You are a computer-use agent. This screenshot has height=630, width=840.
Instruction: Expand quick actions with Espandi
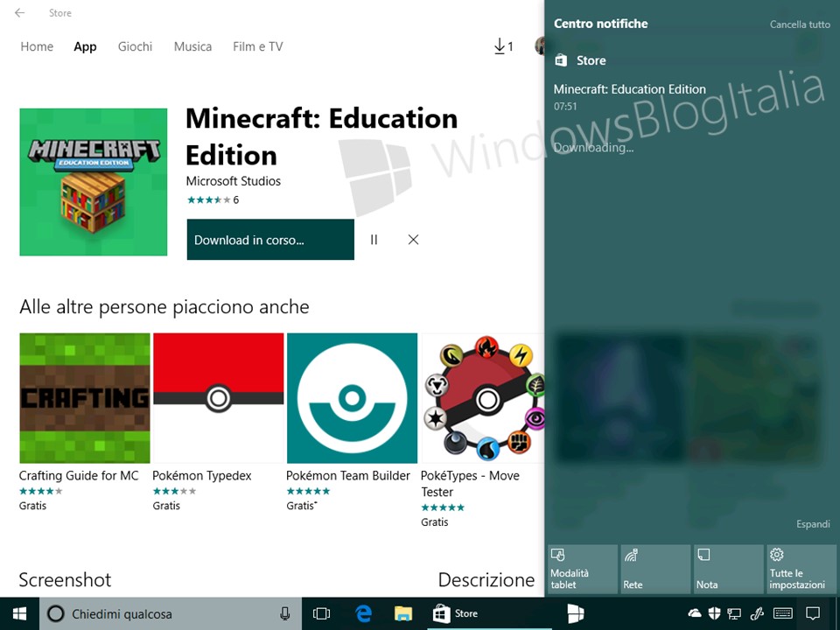point(813,524)
